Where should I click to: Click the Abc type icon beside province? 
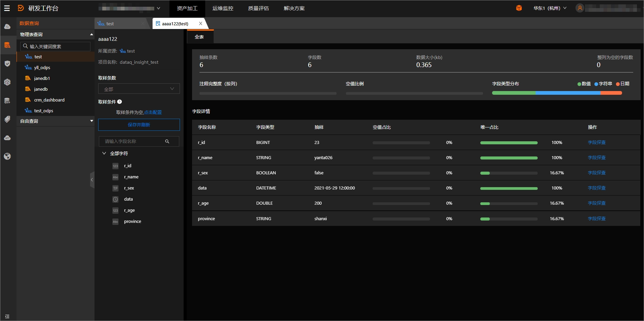tap(115, 222)
